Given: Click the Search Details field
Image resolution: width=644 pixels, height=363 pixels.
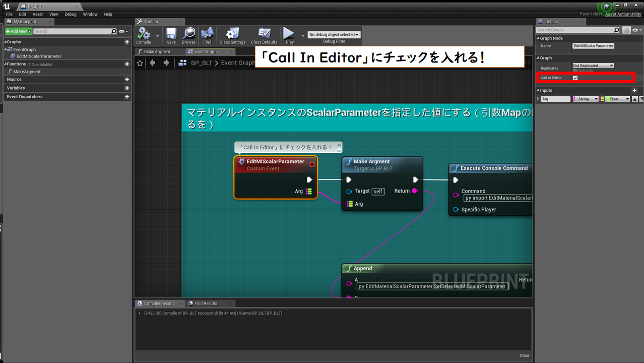Looking at the screenshot, I should point(578,30).
